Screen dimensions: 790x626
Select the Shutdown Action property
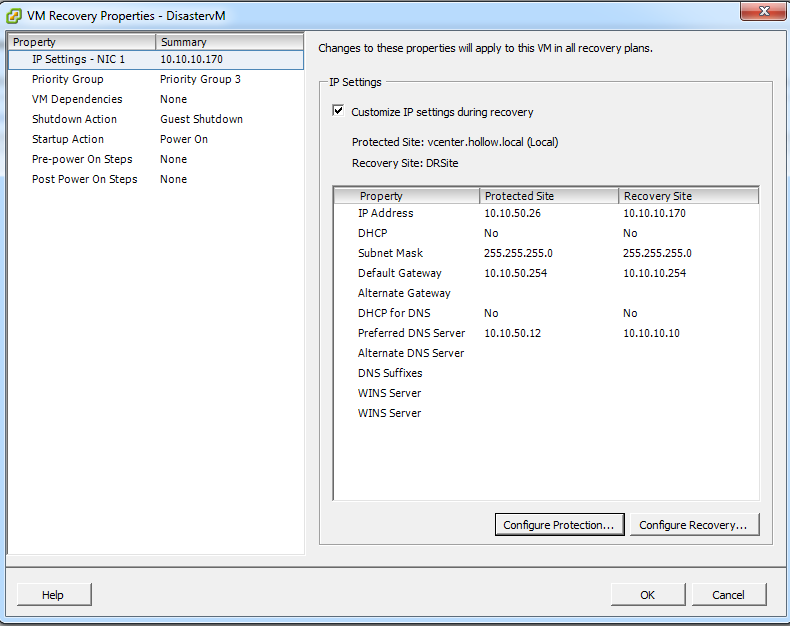click(74, 119)
